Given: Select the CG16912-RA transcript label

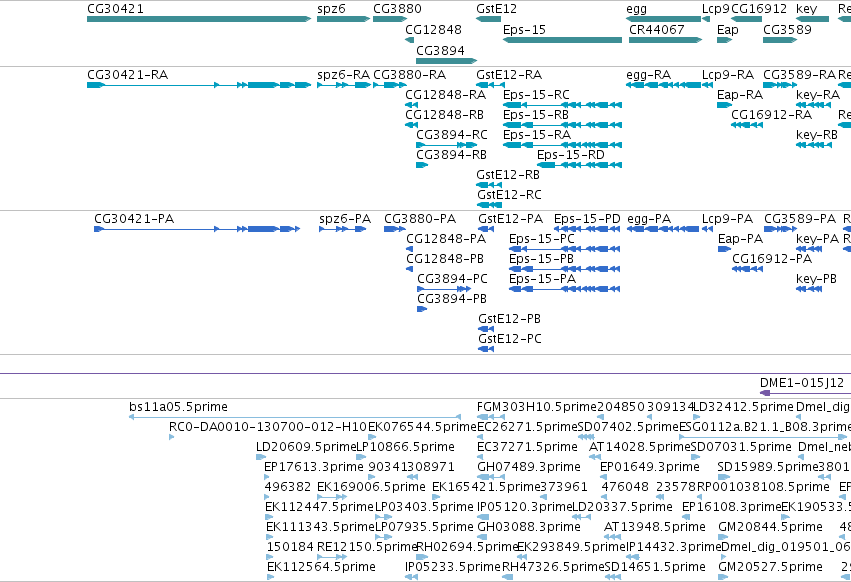Looking at the screenshot, I should point(772,115).
